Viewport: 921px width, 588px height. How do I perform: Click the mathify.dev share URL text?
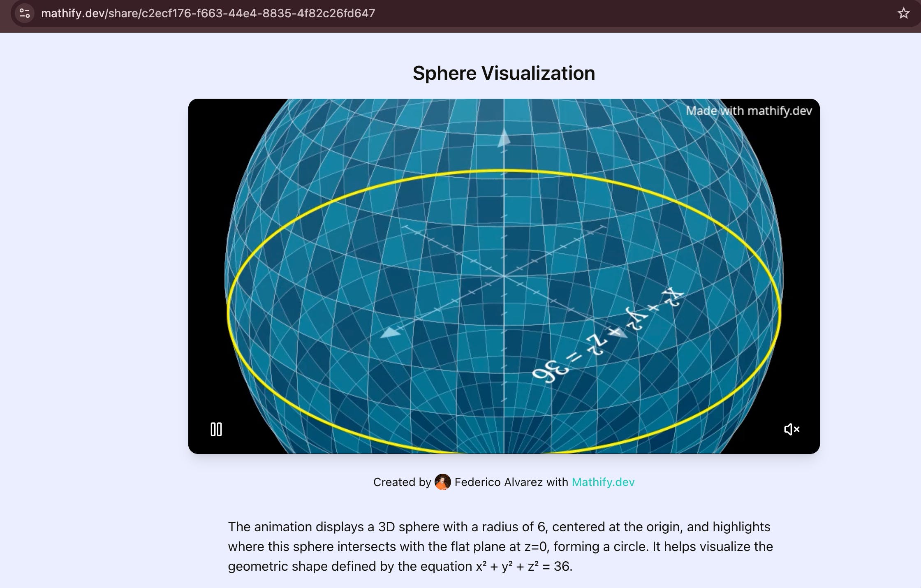pyautogui.click(x=208, y=13)
